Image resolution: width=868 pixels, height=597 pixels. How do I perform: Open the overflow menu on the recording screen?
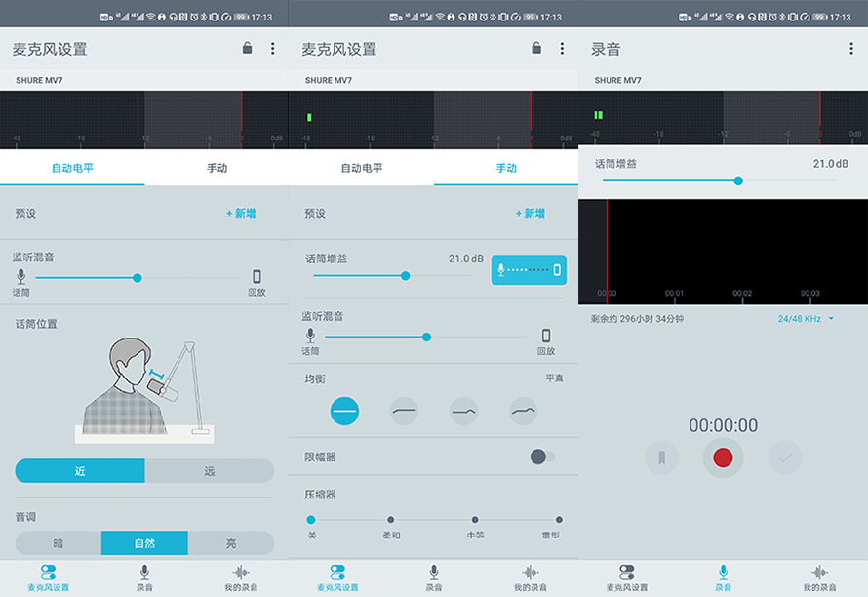click(851, 48)
